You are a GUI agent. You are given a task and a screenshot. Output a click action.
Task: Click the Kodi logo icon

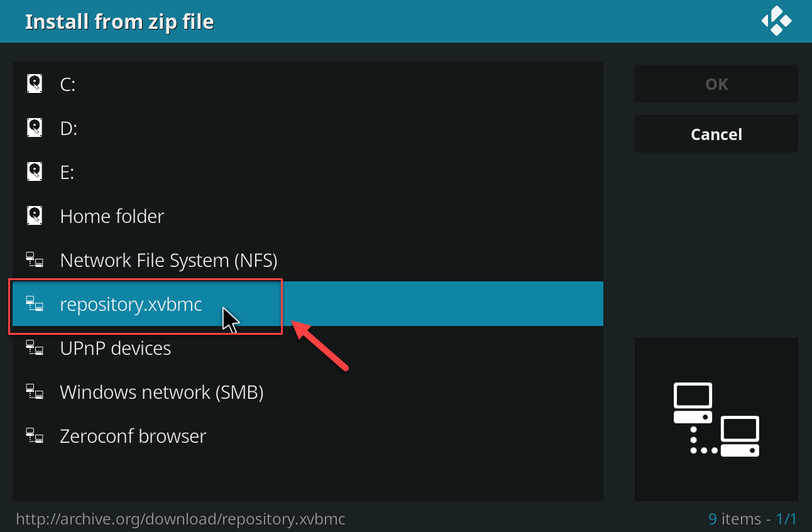776,21
